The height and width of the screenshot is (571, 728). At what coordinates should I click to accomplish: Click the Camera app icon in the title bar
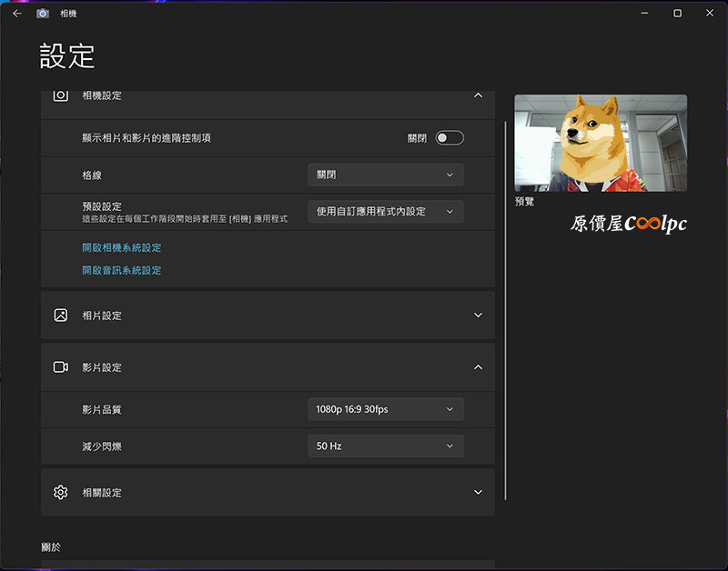point(43,14)
